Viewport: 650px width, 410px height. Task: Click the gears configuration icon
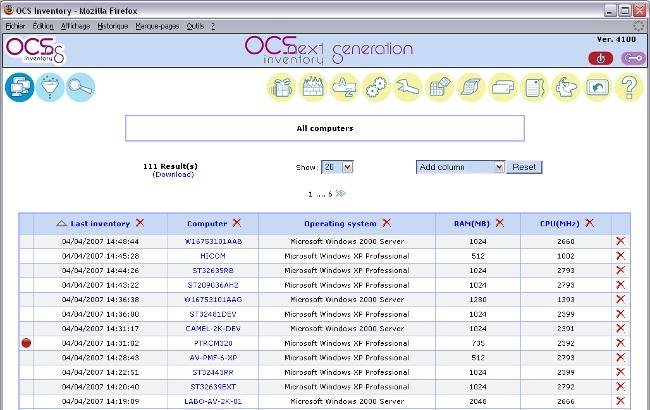click(x=377, y=88)
